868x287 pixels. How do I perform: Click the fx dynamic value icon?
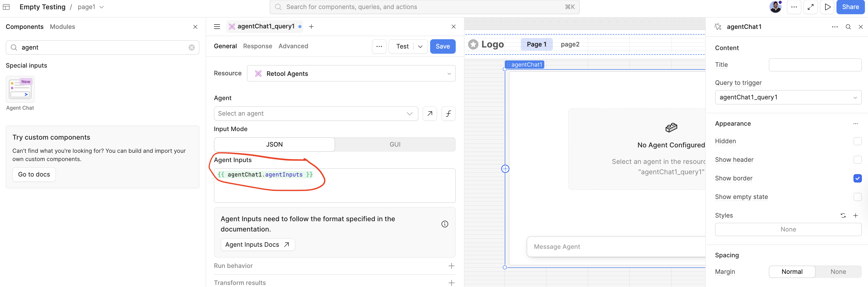click(448, 114)
